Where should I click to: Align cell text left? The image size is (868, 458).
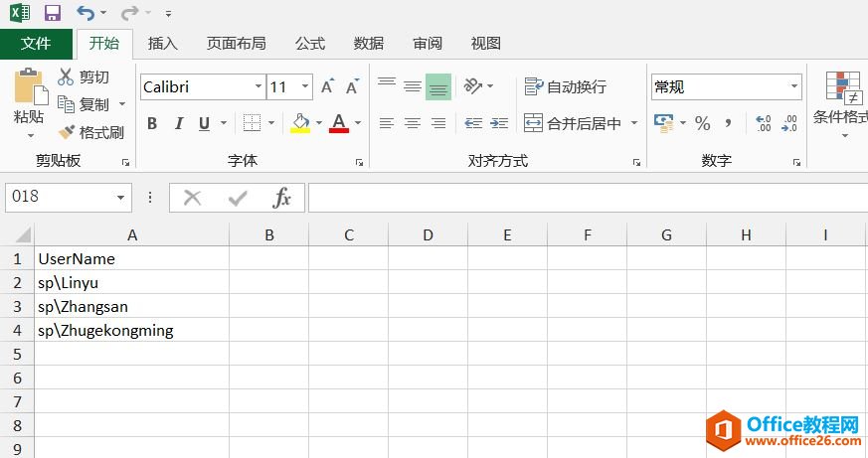click(x=387, y=123)
